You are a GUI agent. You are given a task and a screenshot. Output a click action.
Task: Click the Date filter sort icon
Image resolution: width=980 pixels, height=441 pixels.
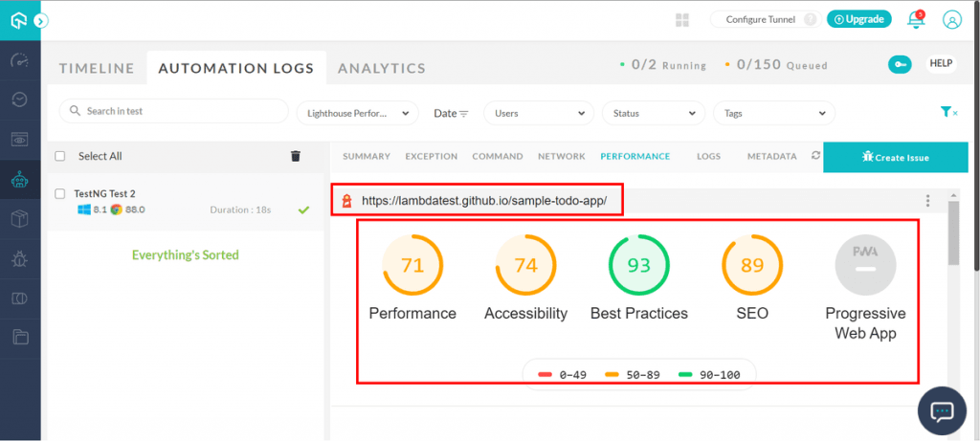coord(463,114)
